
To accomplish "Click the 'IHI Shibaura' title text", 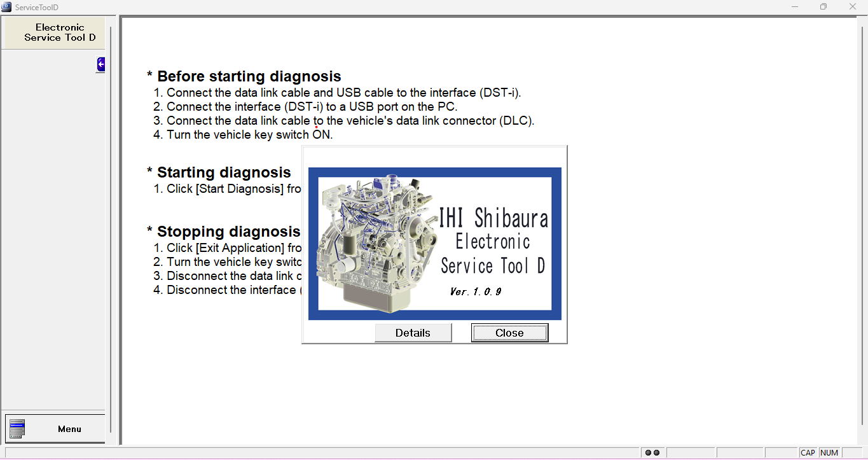I will coord(493,218).
